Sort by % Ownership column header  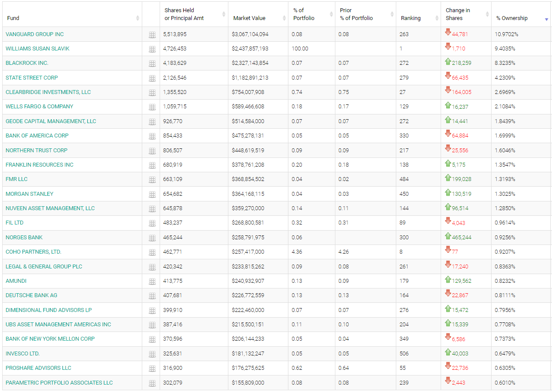click(521, 14)
